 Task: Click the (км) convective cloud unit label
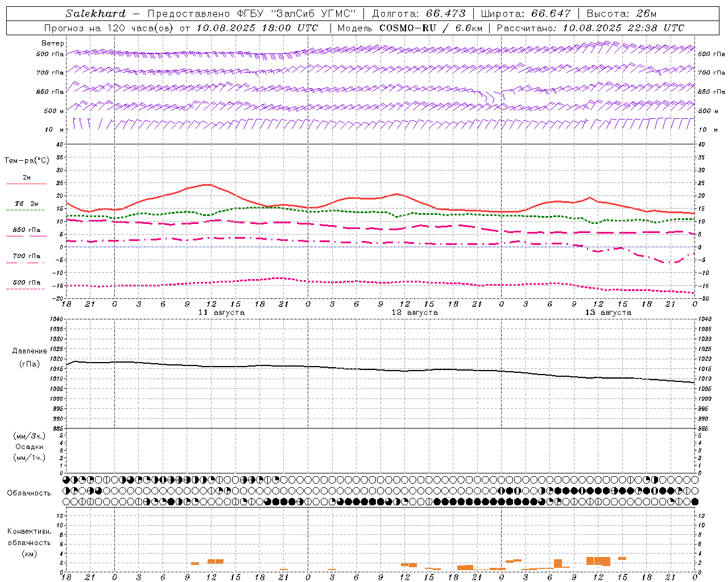[x=30, y=554]
